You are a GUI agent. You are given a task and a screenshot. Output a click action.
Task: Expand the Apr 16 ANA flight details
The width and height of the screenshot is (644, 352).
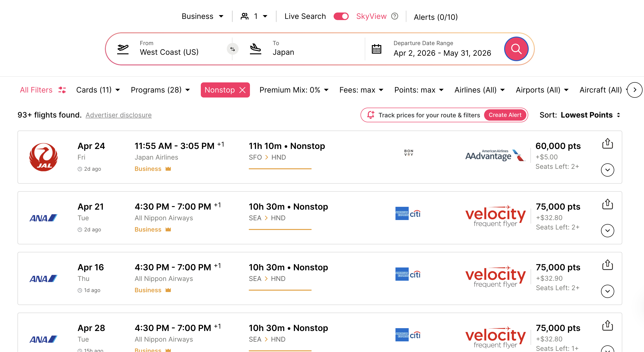607,291
